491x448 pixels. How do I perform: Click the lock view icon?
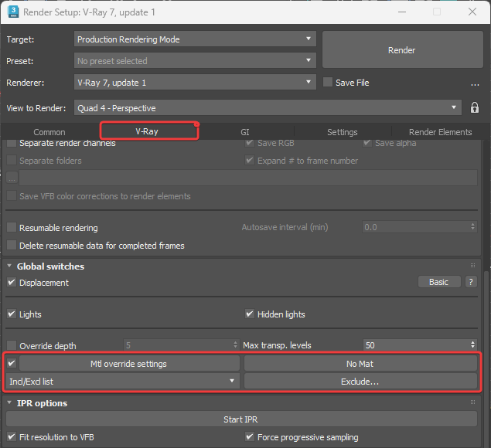tap(474, 108)
